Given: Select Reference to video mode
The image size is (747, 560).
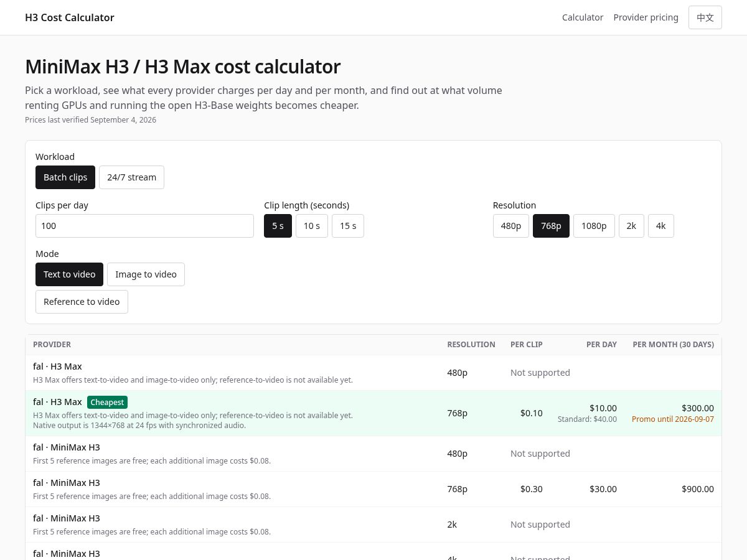Looking at the screenshot, I should 82,302.
